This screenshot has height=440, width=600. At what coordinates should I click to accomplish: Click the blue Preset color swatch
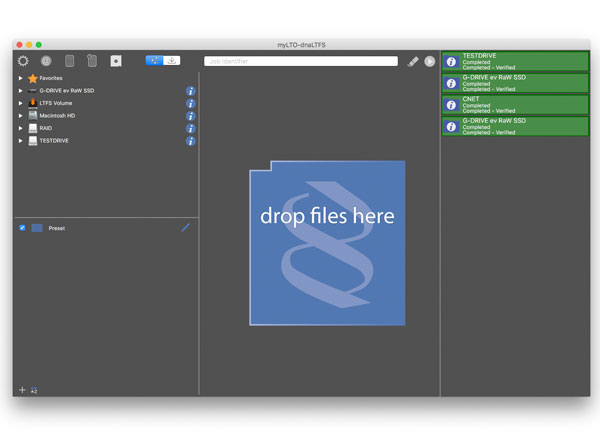coord(37,228)
